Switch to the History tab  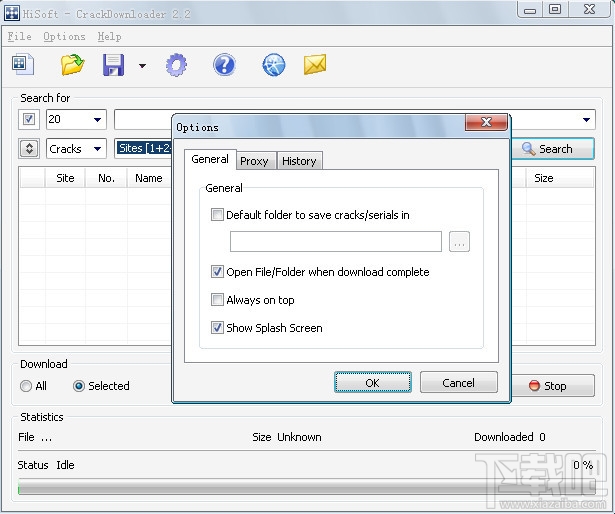click(x=299, y=161)
